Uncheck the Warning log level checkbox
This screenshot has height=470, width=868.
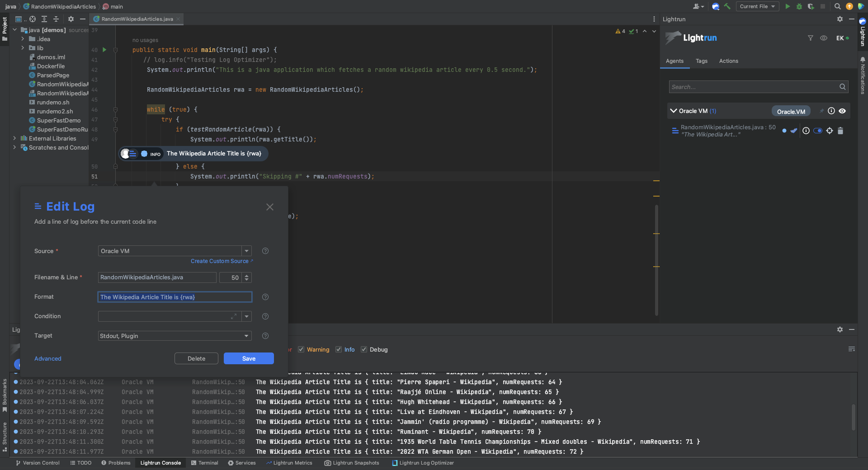pyautogui.click(x=301, y=349)
